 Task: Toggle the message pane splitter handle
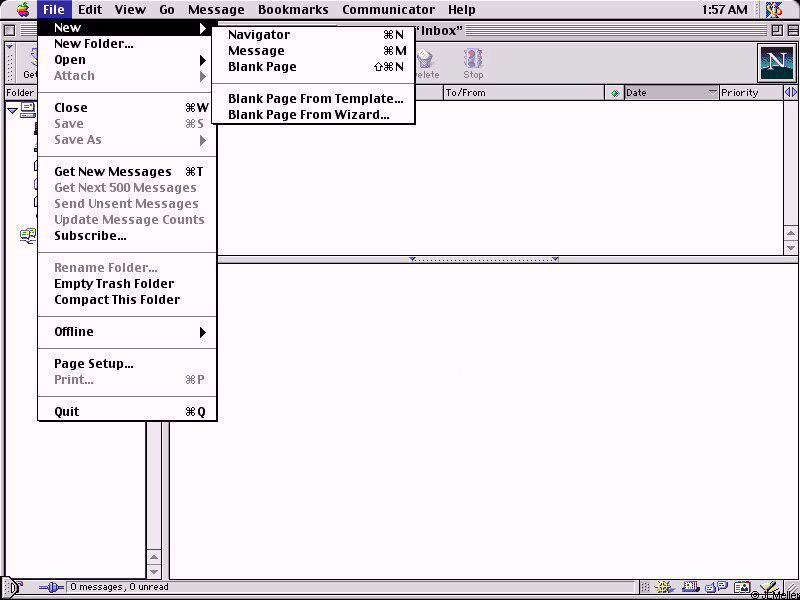(x=484, y=259)
